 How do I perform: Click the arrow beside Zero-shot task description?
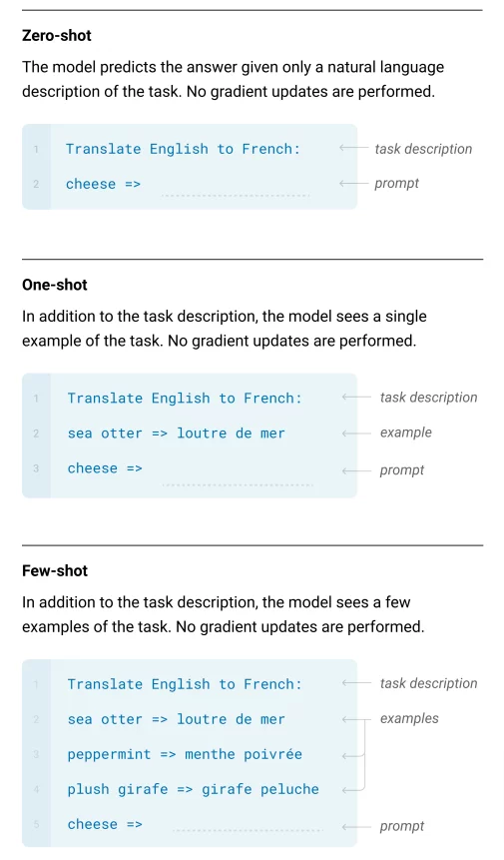coord(353,148)
